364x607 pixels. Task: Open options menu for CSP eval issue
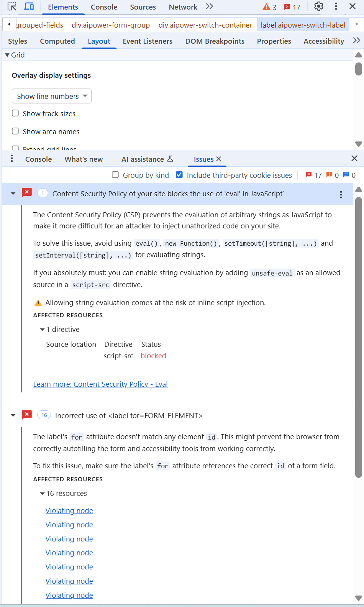(341, 195)
